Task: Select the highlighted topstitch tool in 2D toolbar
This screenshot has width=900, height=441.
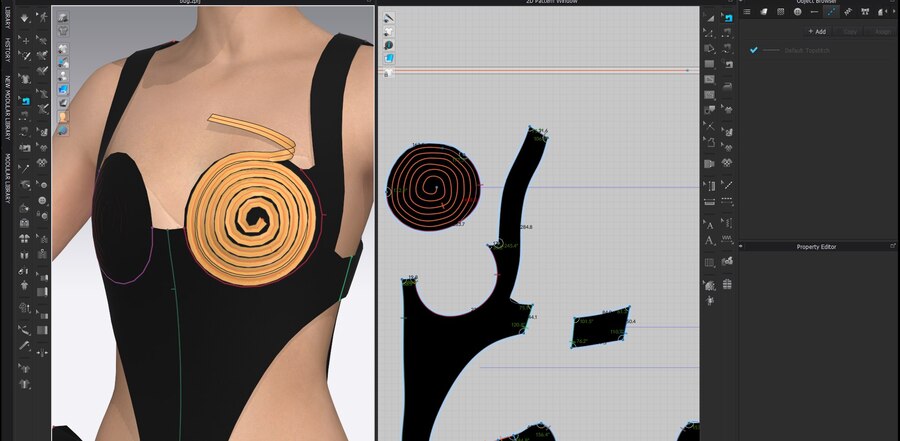Action: coord(727,18)
